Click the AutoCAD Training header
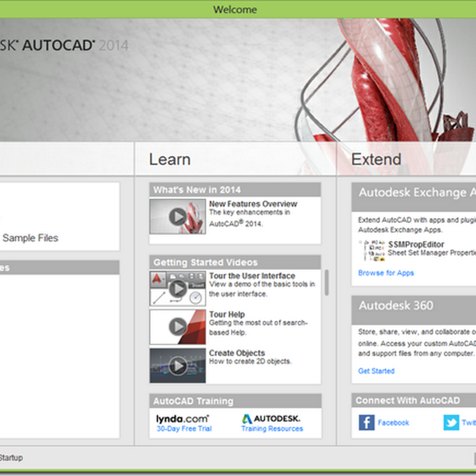Screen dimensions: 476x476 [235, 401]
